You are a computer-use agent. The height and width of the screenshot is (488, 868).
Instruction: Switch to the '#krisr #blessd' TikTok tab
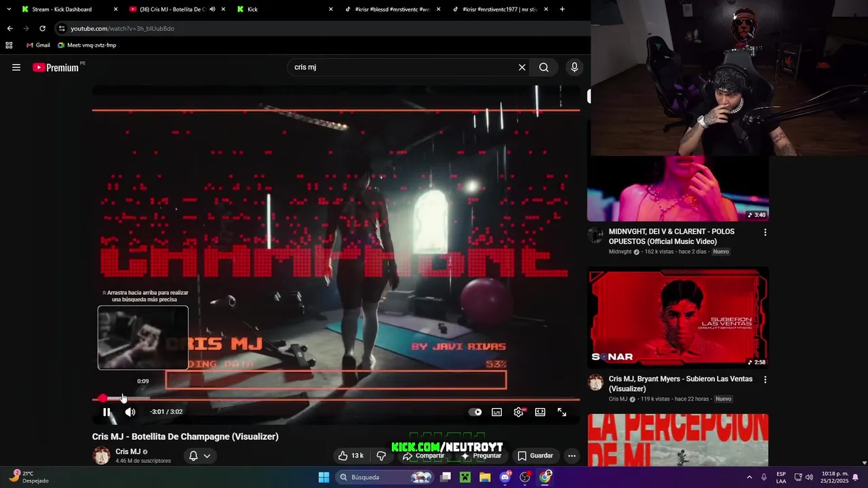coord(393,9)
